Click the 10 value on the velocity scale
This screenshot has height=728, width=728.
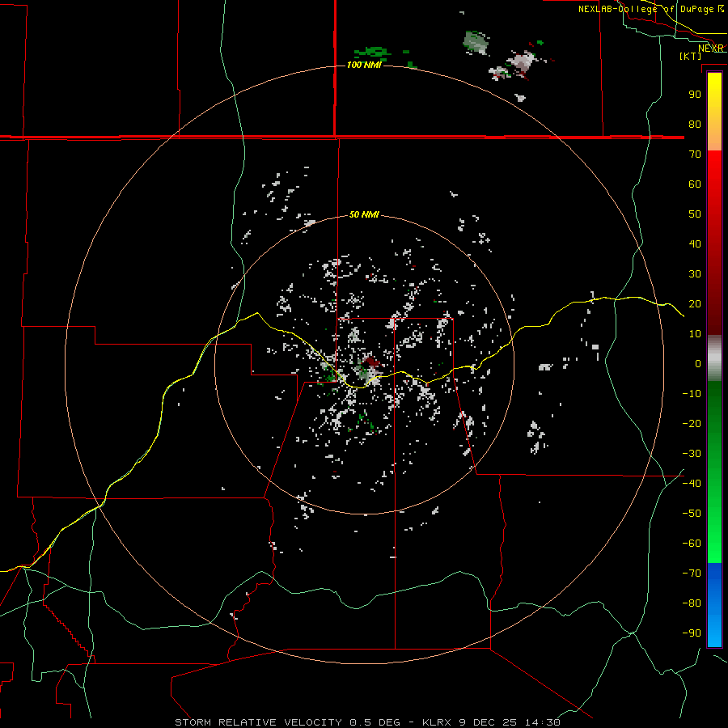(x=695, y=334)
